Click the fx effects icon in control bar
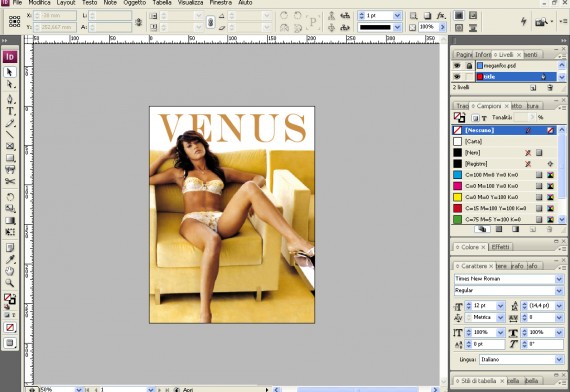Viewport: 570px width, 392px height. (441, 15)
